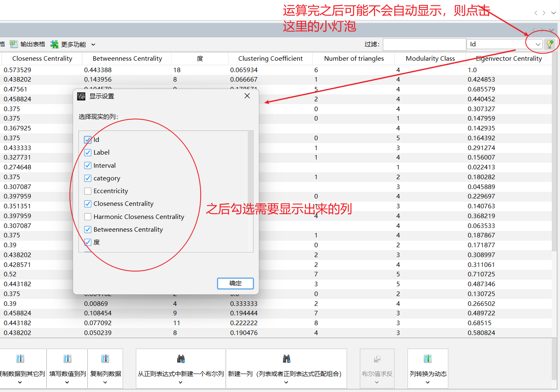Click the Gephi logo in 显示设置 dialog title
Image resolution: width=560 pixels, height=392 pixels.
pos(81,96)
